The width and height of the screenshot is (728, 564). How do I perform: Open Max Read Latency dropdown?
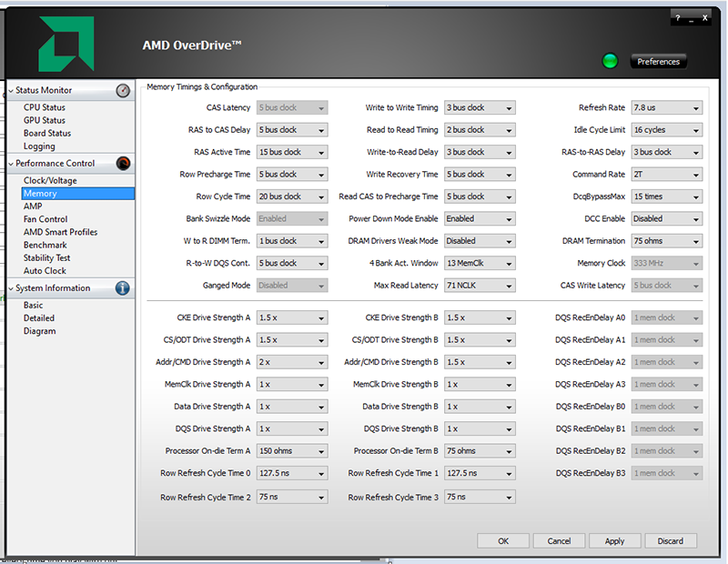pos(480,286)
